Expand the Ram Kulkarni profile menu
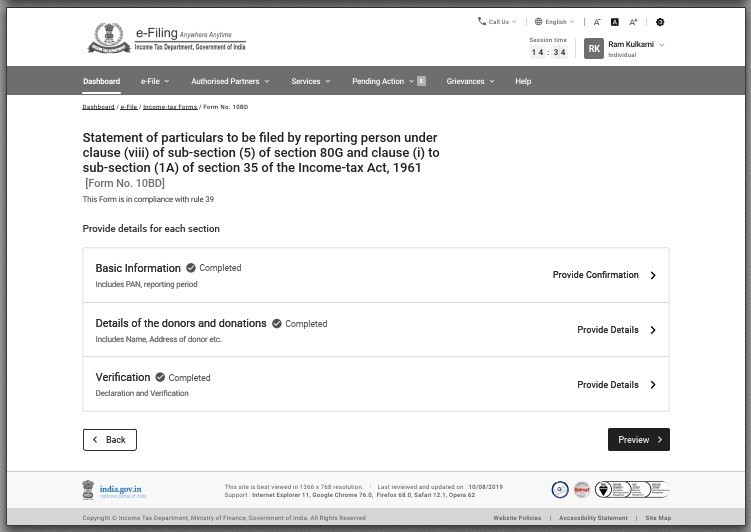The image size is (751, 532). point(661,45)
